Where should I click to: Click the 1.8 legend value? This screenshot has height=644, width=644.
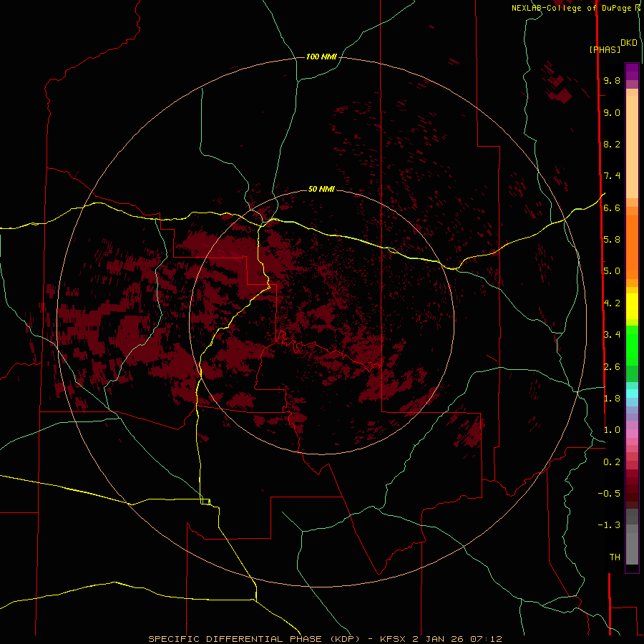pos(612,399)
